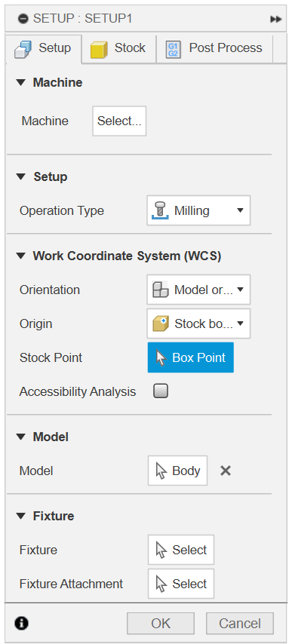The height and width of the screenshot is (644, 289).
Task: Confirm the setup with OK
Action: (161, 624)
